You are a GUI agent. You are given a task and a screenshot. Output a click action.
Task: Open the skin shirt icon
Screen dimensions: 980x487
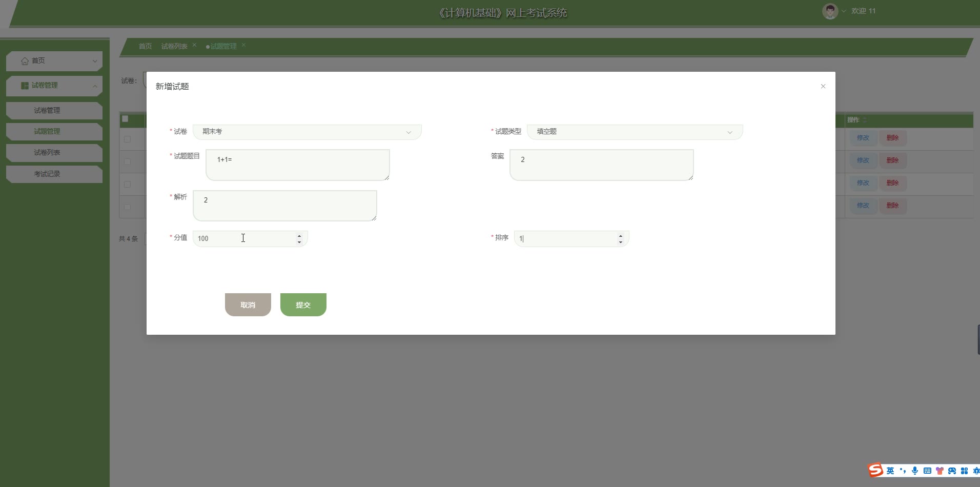pos(940,471)
